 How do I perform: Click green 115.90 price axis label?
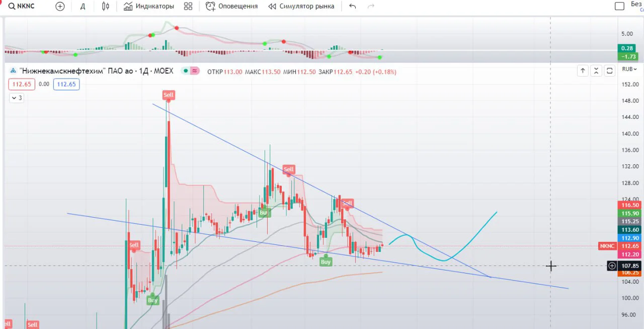630,213
